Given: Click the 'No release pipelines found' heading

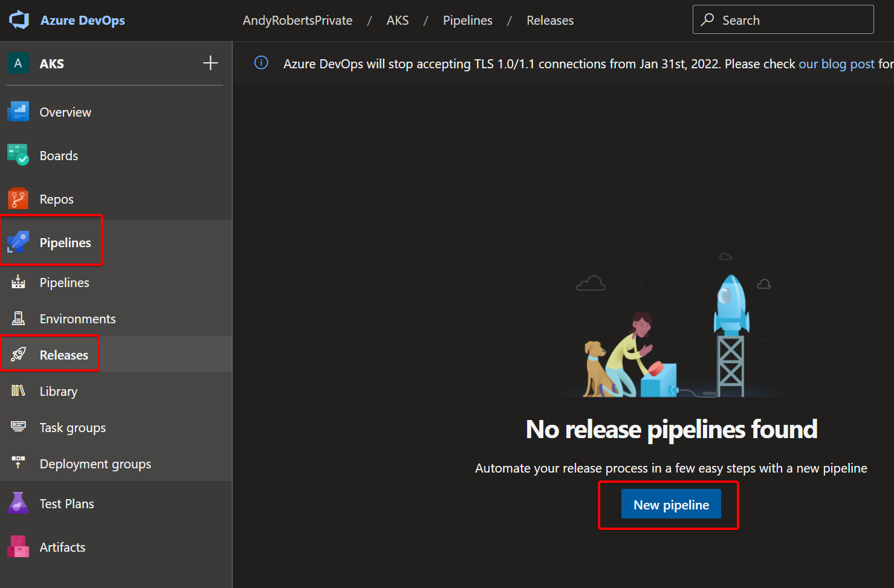Looking at the screenshot, I should pyautogui.click(x=672, y=430).
